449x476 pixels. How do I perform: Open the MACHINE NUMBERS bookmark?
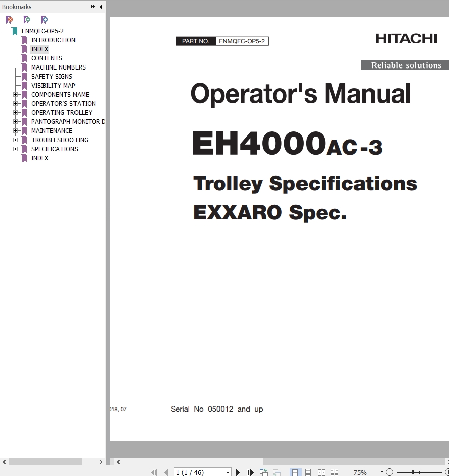point(58,67)
